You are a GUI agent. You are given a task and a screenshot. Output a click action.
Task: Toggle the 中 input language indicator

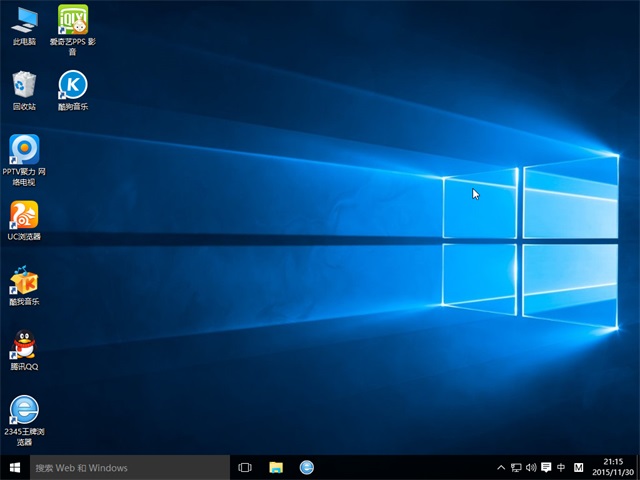[561, 467]
